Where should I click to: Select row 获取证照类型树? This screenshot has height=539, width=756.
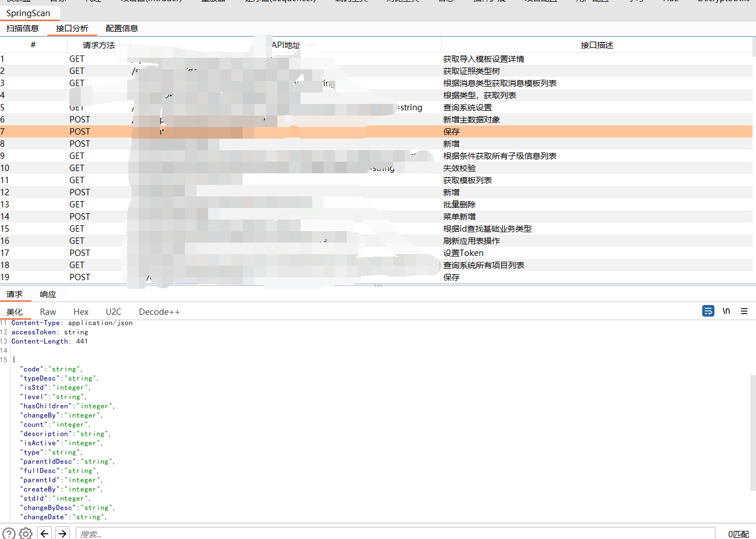[376, 71]
